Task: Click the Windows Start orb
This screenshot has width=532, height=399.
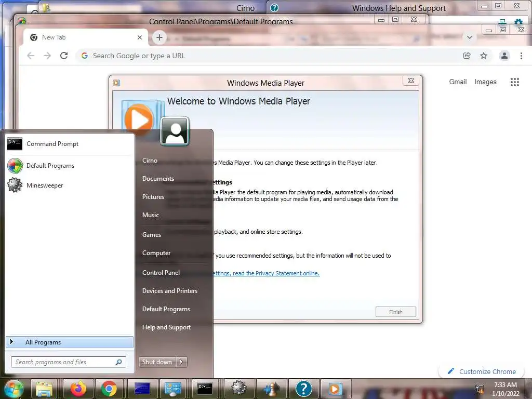Action: [x=14, y=389]
